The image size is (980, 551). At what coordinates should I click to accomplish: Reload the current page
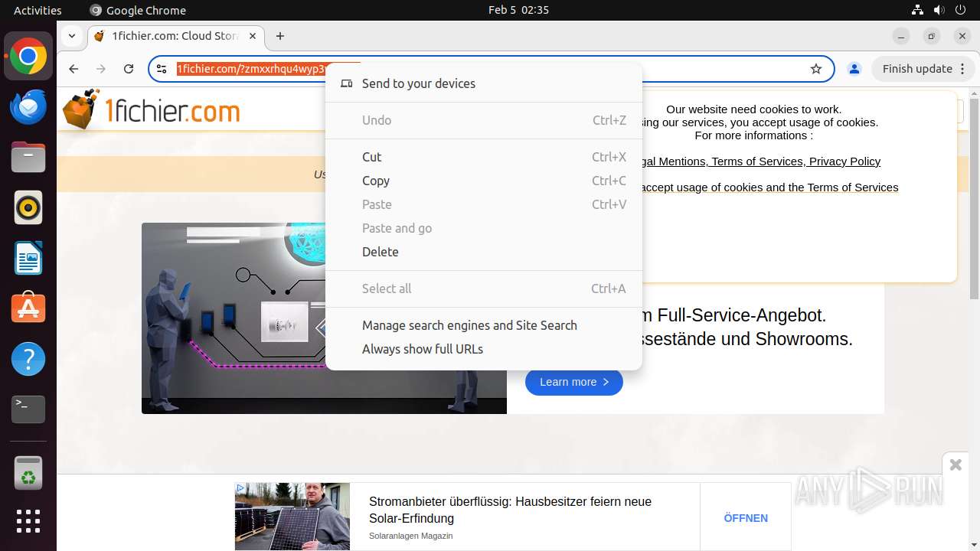coord(129,69)
